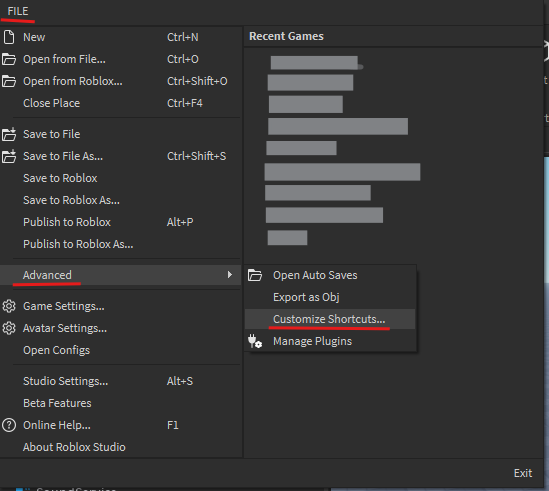This screenshot has height=491, width=549.
Task: Click the Save to File As icon
Action: 9,156
